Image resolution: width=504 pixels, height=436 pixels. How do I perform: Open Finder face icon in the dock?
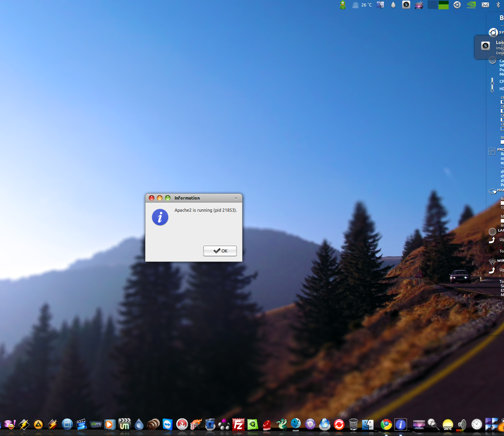click(x=368, y=424)
